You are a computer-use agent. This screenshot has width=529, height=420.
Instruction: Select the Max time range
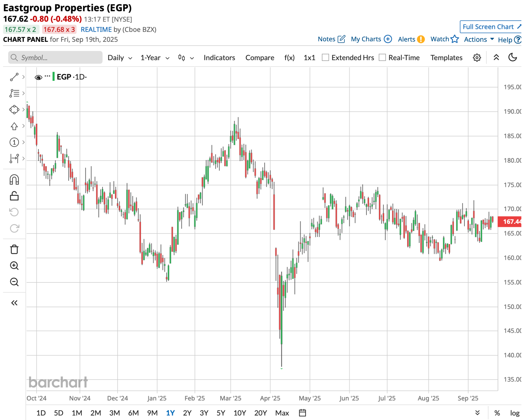click(282, 413)
